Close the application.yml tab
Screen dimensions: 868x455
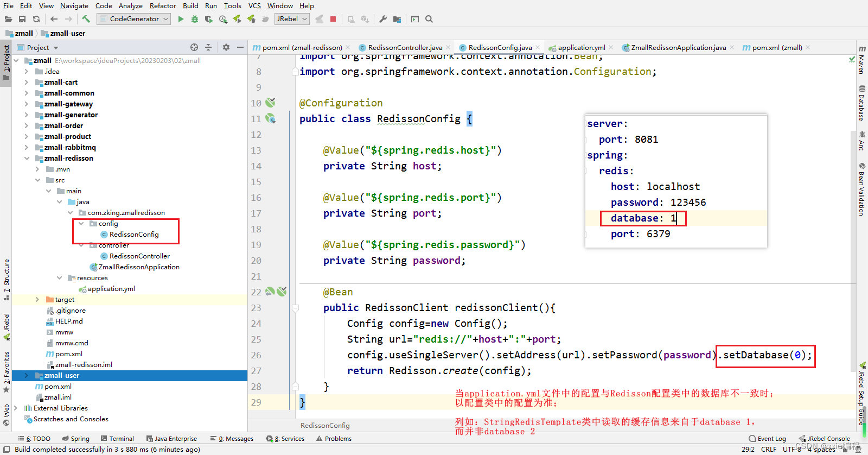[611, 47]
